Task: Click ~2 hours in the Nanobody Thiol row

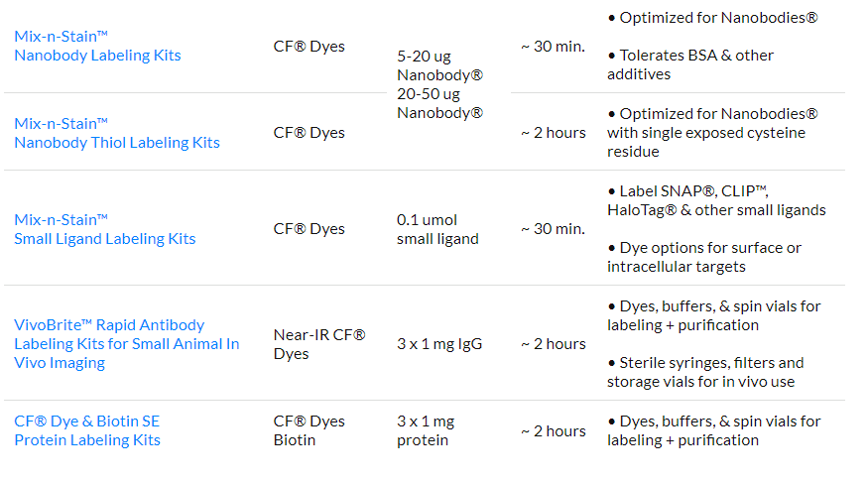Action: (x=553, y=133)
